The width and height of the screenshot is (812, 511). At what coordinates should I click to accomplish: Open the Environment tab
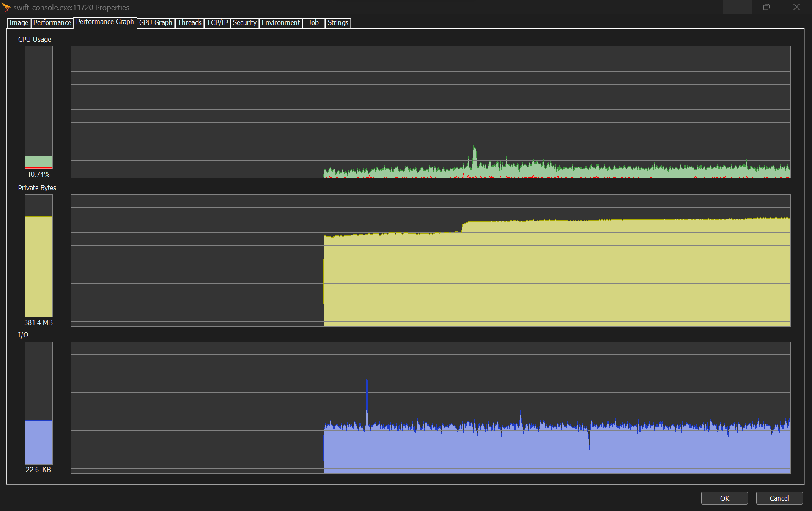280,23
